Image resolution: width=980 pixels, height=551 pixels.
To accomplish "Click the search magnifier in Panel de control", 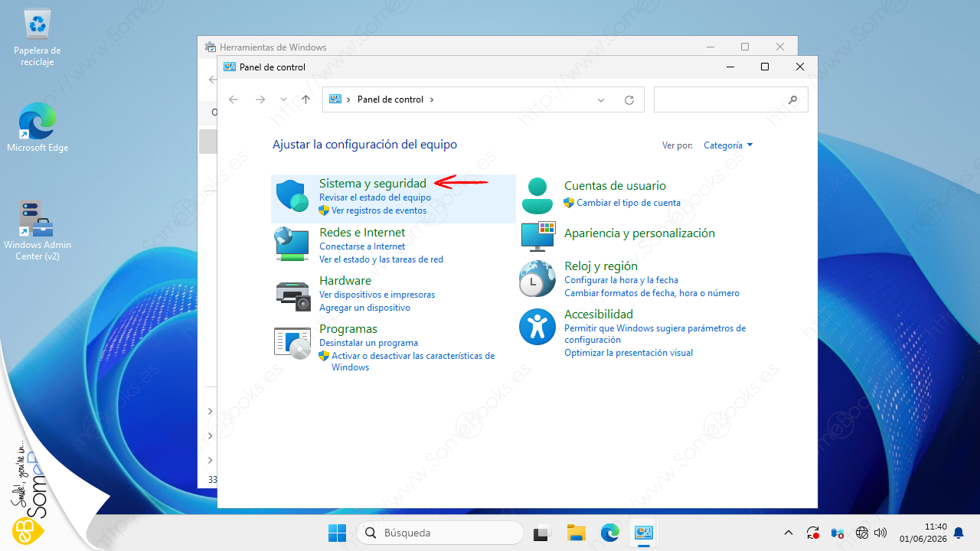I will click(x=792, y=99).
